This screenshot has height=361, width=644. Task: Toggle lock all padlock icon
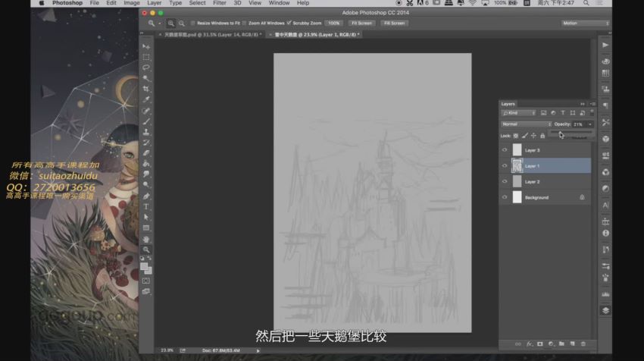point(542,136)
